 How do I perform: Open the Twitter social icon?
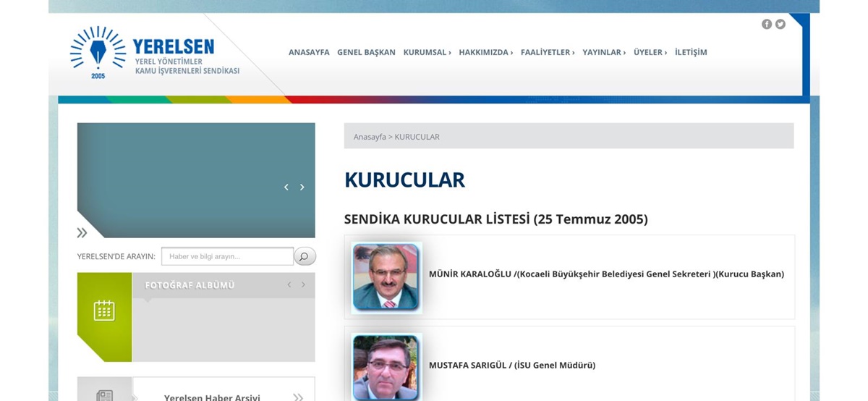coord(780,24)
